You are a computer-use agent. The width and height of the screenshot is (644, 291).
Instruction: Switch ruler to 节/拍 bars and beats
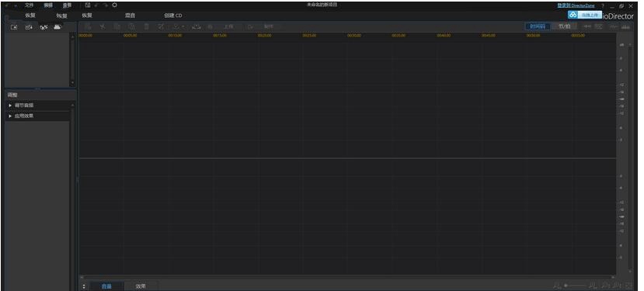tap(564, 26)
